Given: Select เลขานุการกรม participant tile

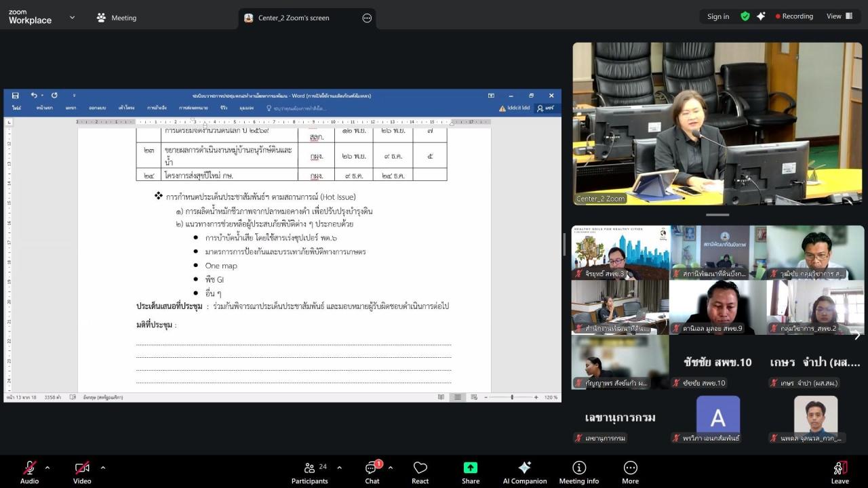Looking at the screenshot, I should 620,418.
